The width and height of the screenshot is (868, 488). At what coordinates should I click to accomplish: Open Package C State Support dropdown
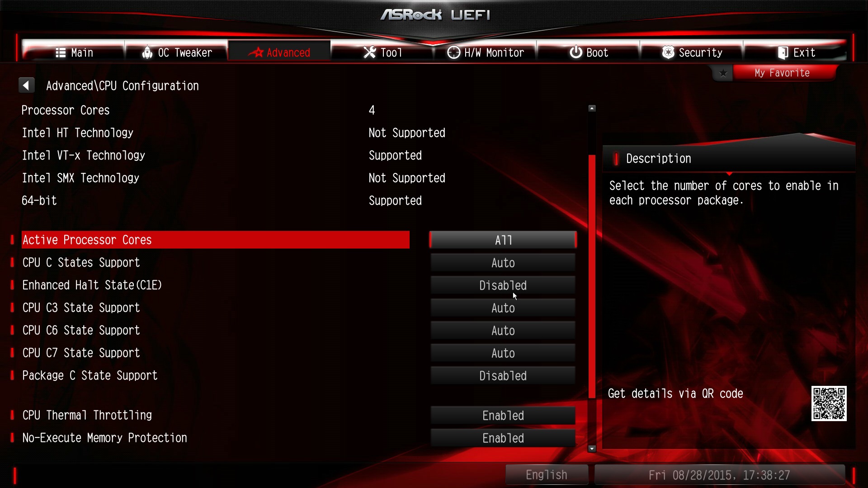coord(503,376)
